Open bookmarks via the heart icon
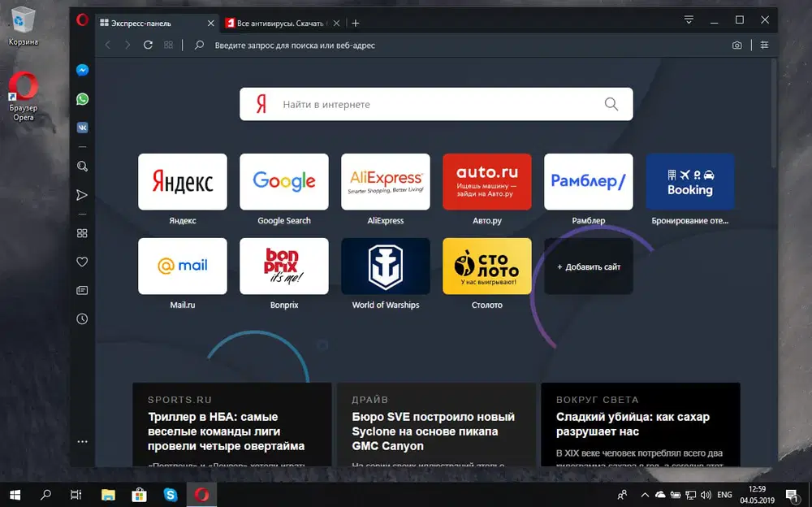812x507 pixels. tap(81, 261)
